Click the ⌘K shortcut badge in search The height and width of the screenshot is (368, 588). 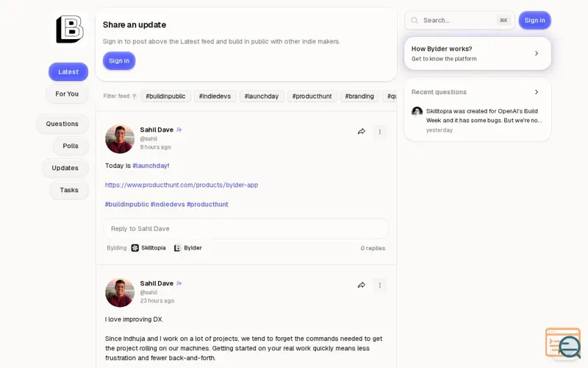[x=503, y=21]
